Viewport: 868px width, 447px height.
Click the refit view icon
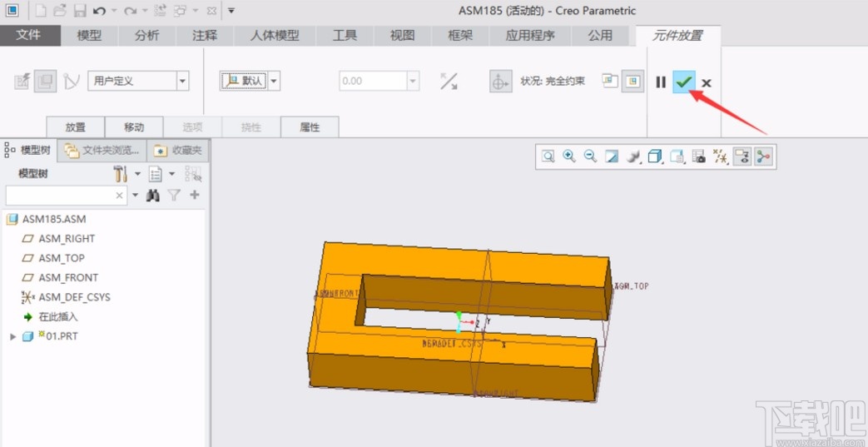pyautogui.click(x=548, y=156)
